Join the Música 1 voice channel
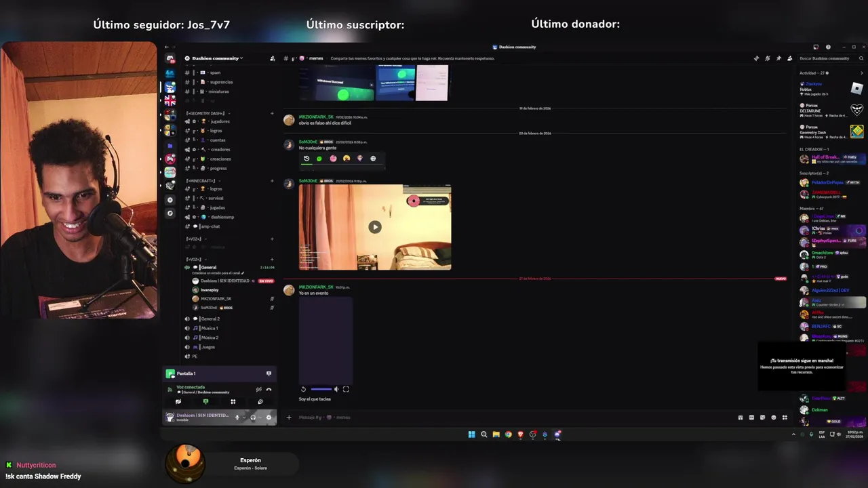 click(x=209, y=328)
